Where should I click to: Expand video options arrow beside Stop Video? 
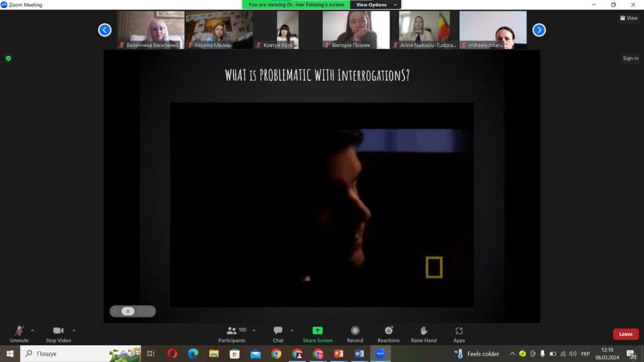click(x=74, y=330)
